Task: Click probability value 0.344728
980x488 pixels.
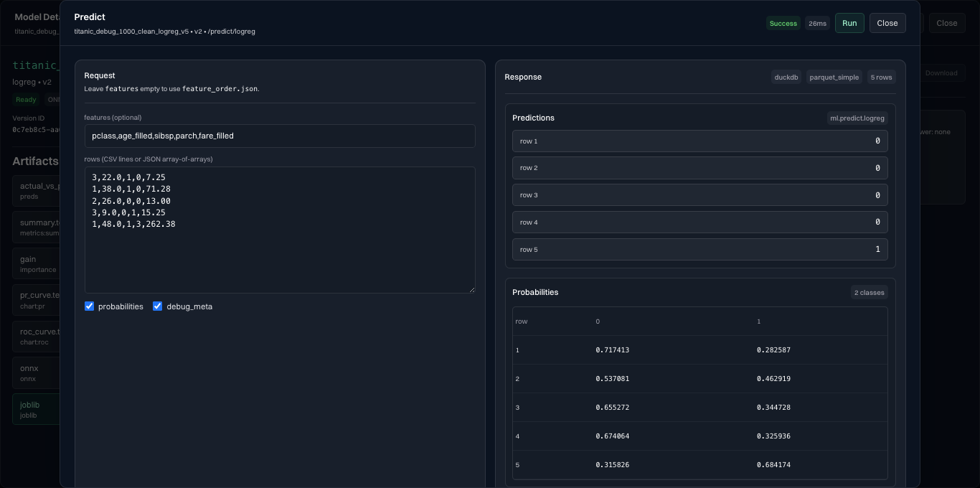Action: (773, 408)
